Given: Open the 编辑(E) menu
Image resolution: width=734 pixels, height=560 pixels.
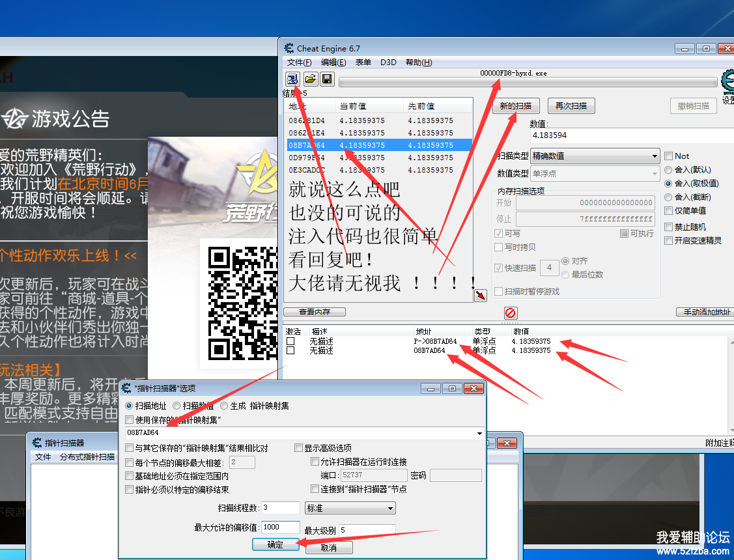Looking at the screenshot, I should click(x=333, y=63).
